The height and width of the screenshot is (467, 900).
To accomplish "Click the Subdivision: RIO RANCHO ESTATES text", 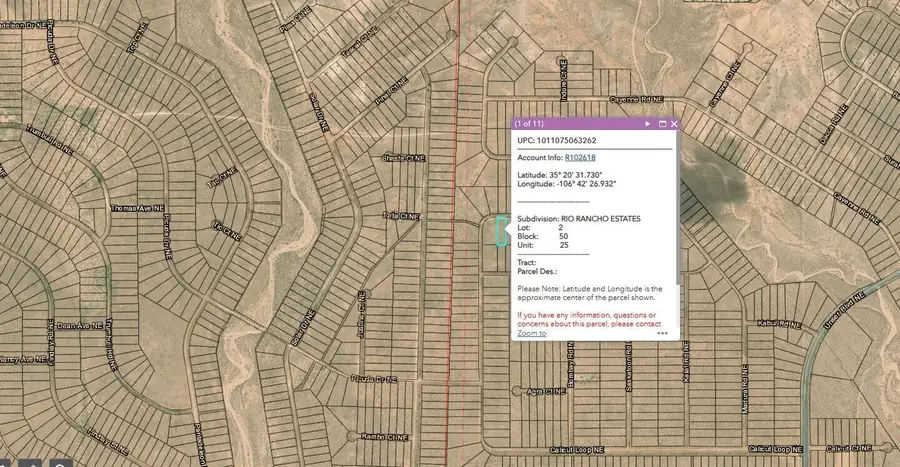I will point(579,219).
